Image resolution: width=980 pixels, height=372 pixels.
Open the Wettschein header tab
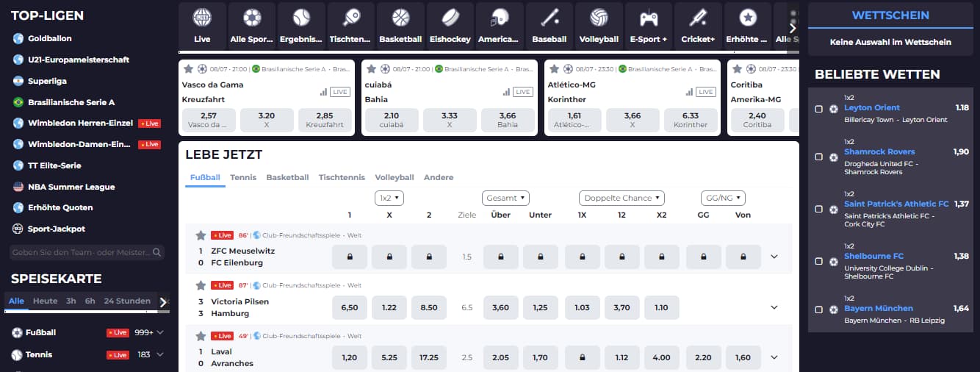tap(890, 15)
